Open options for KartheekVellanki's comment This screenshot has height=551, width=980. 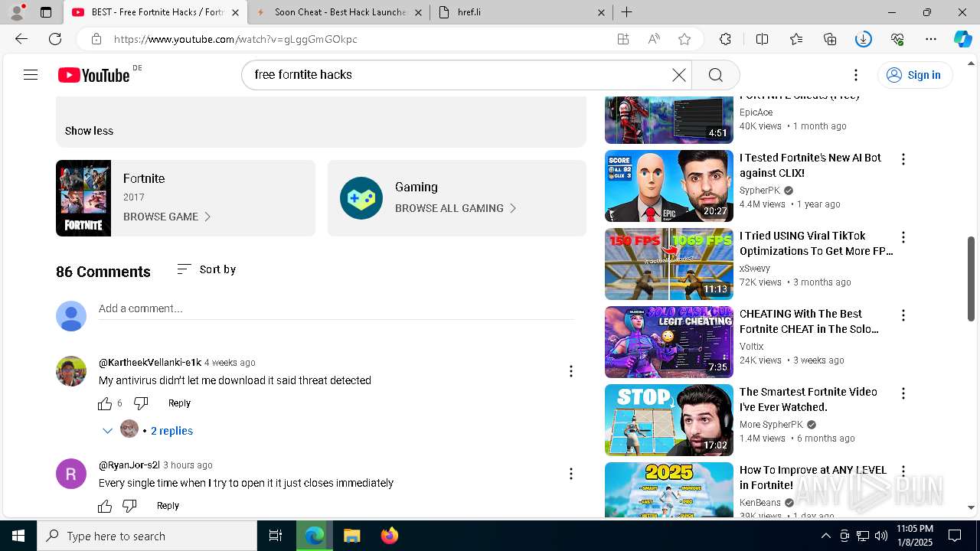pyautogui.click(x=570, y=371)
